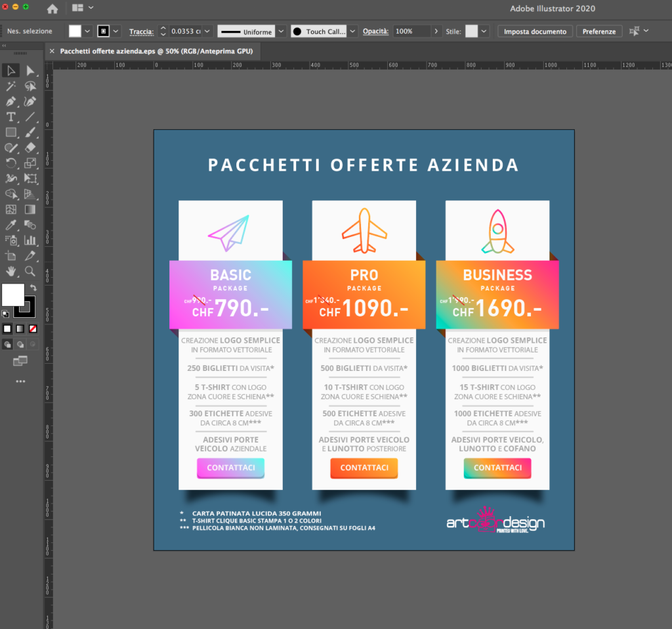Viewport: 672px width, 629px height.
Task: Choose the Type tool
Action: pos(11,117)
